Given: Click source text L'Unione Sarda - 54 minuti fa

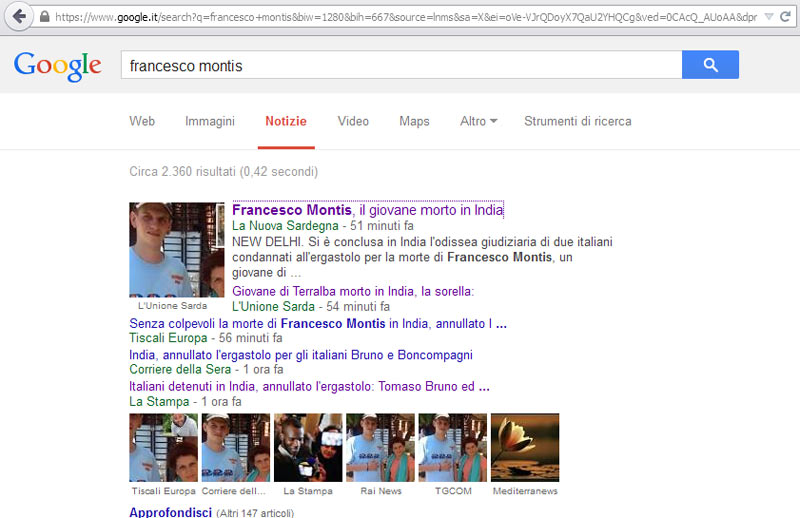Looking at the screenshot, I should tap(311, 306).
